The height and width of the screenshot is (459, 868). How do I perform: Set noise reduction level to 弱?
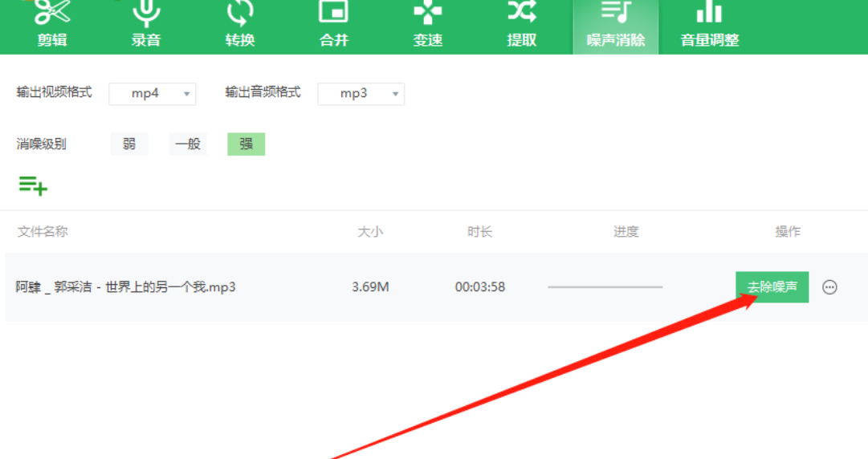coord(129,144)
